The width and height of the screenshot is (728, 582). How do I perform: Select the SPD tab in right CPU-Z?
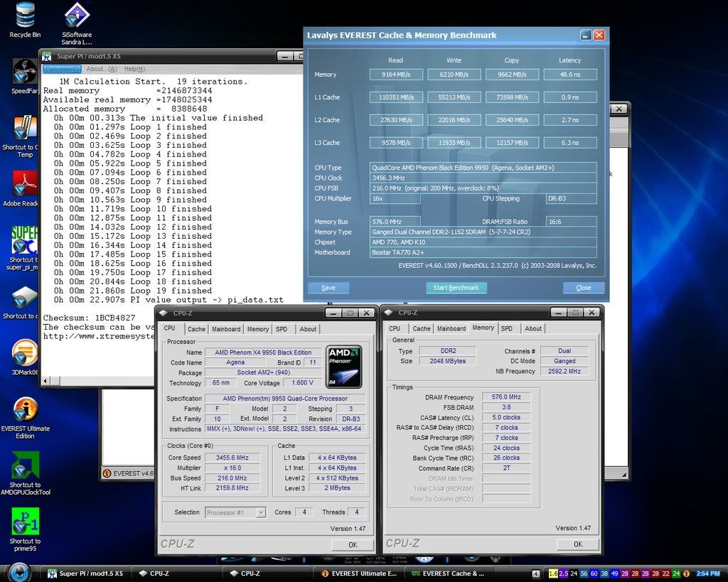click(x=506, y=328)
